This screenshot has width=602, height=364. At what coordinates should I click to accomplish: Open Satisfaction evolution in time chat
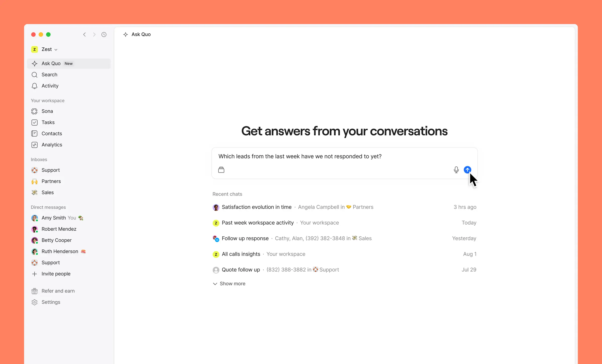[344, 207]
